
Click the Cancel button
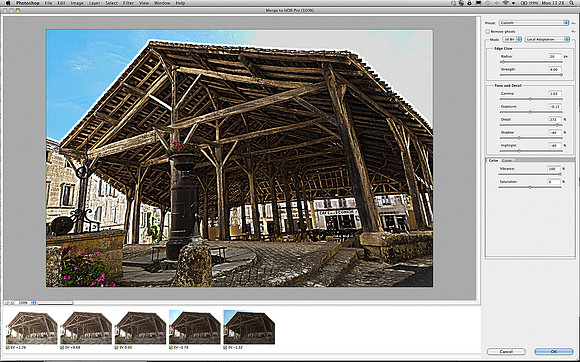506,352
